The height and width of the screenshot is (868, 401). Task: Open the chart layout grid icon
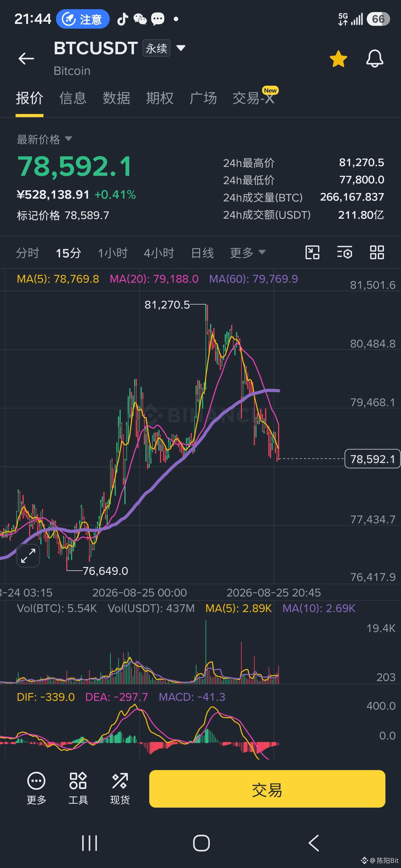pos(377,252)
